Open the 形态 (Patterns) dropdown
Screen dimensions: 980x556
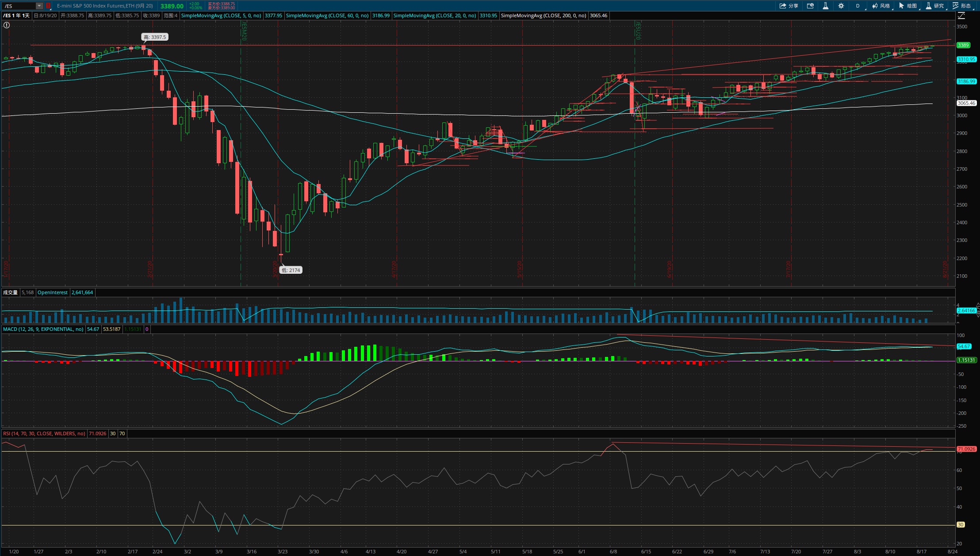[962, 6]
